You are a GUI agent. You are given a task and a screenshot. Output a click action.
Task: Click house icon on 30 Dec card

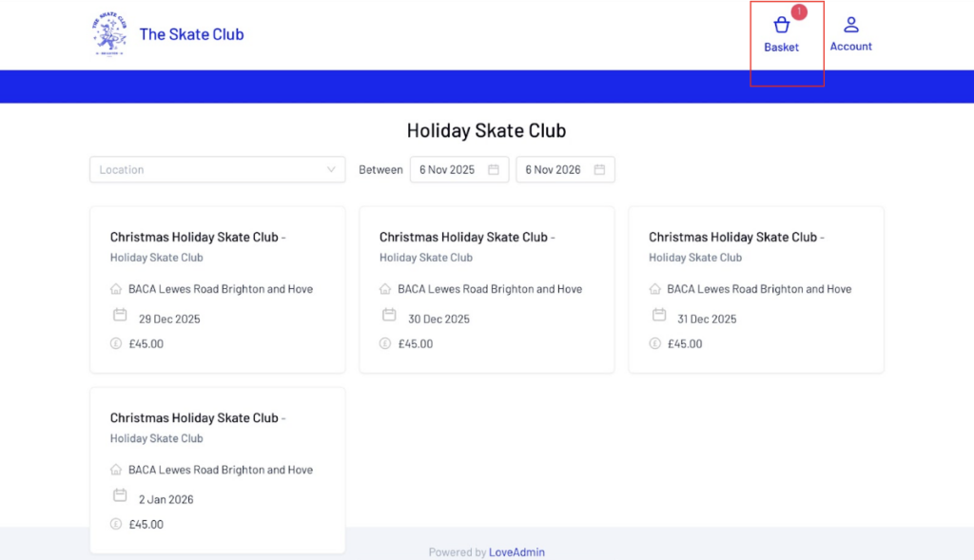(x=385, y=289)
